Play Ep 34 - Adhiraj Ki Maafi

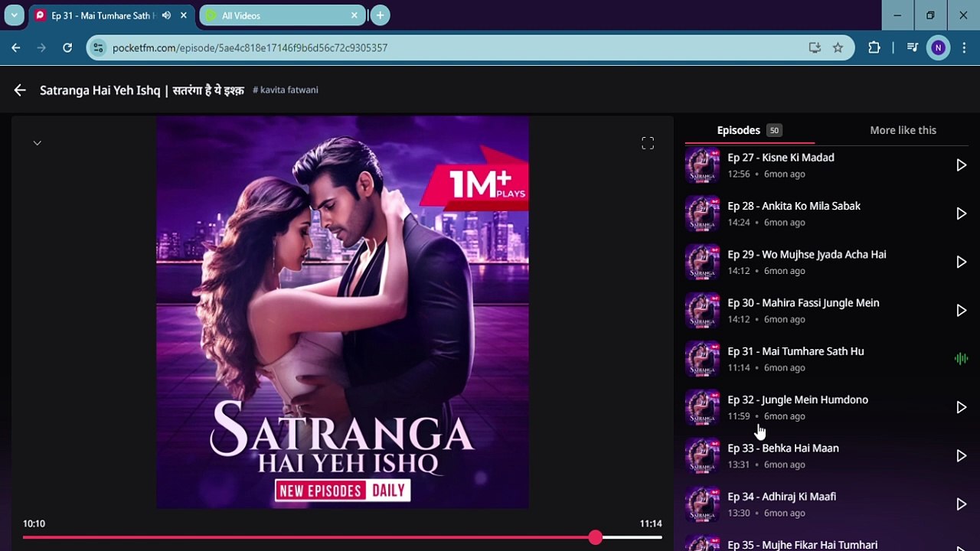click(961, 504)
